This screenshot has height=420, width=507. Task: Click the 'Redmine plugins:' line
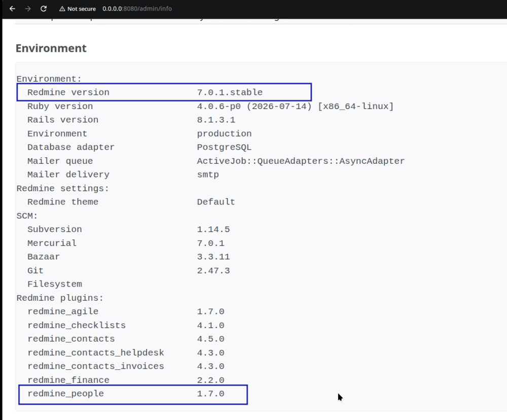coord(60,298)
